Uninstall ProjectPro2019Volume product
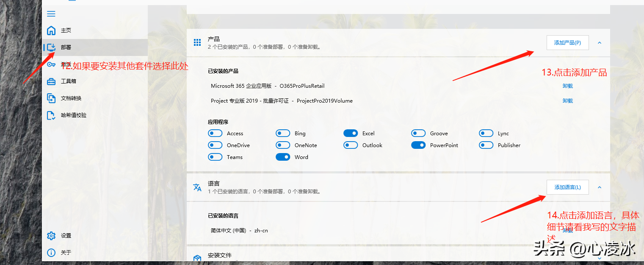 567,101
